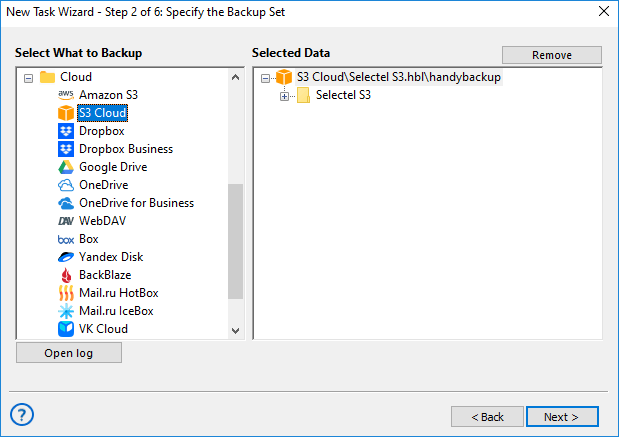Click the Google Drive icon
619x437 pixels.
[x=66, y=167]
